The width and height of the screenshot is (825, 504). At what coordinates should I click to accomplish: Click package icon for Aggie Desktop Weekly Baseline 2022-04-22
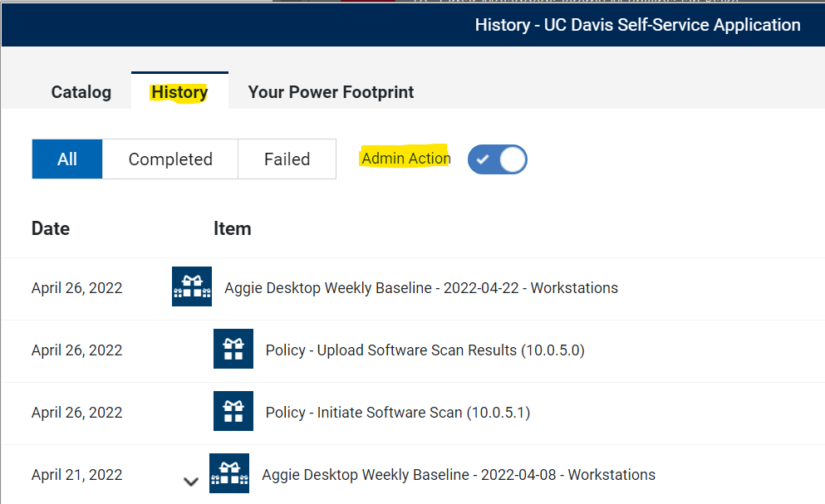191,287
